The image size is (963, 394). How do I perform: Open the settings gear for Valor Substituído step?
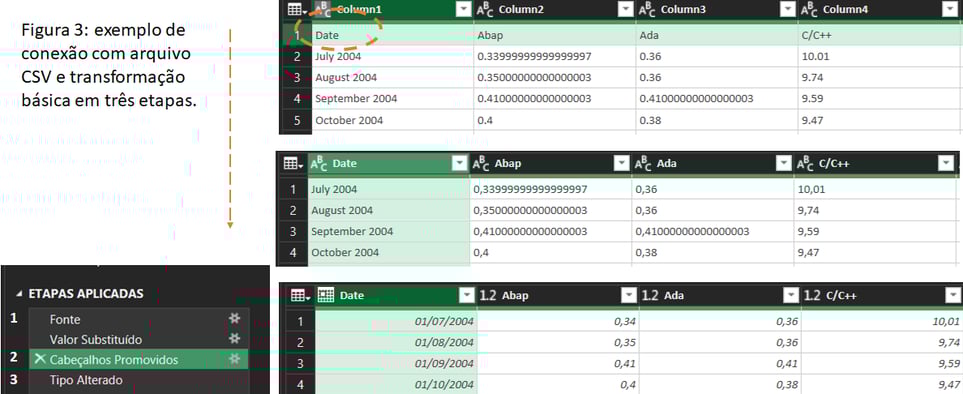click(234, 339)
